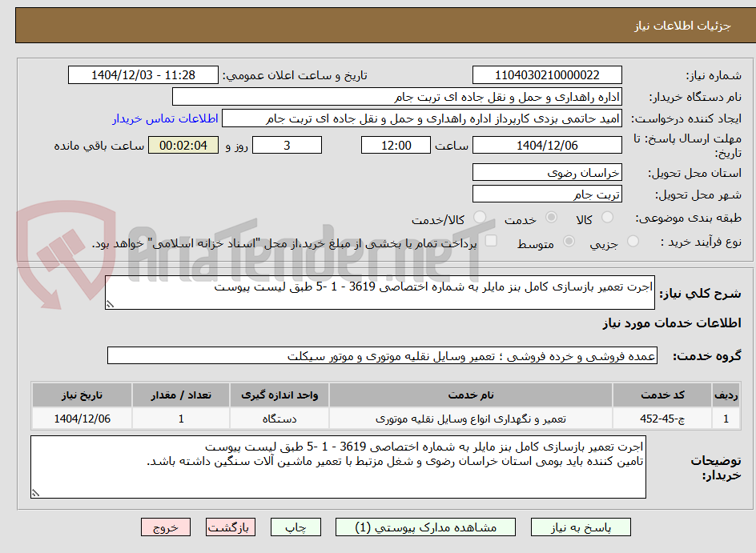This screenshot has height=553, width=756.
Task: Click the buyer notes textarea
Action: click(x=338, y=467)
